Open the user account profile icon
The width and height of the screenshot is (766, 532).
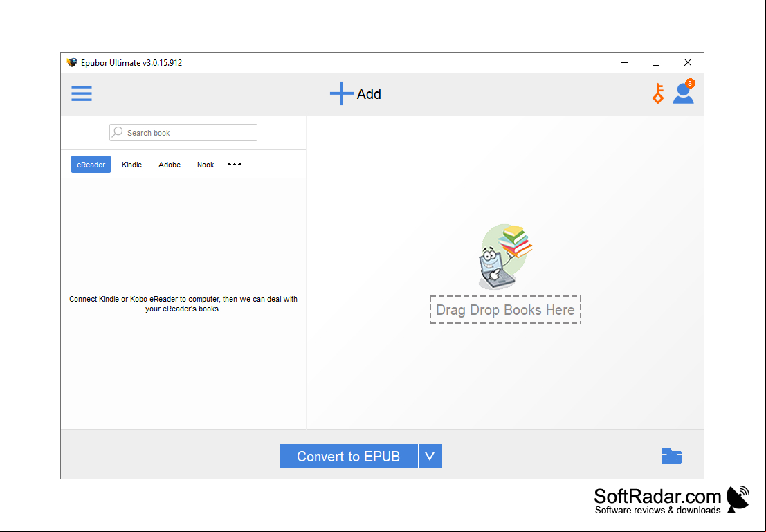pyautogui.click(x=684, y=93)
